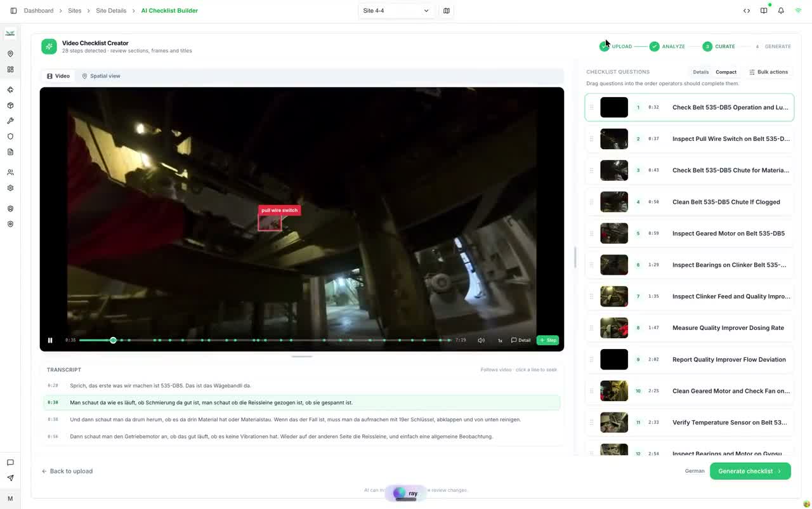
Task: Open the chat bubble icon in sidebar
Action: tap(10, 463)
